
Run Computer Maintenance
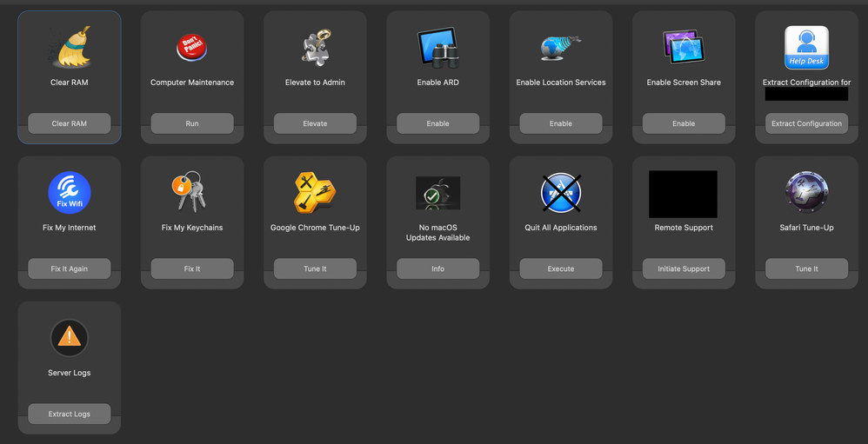(x=192, y=123)
